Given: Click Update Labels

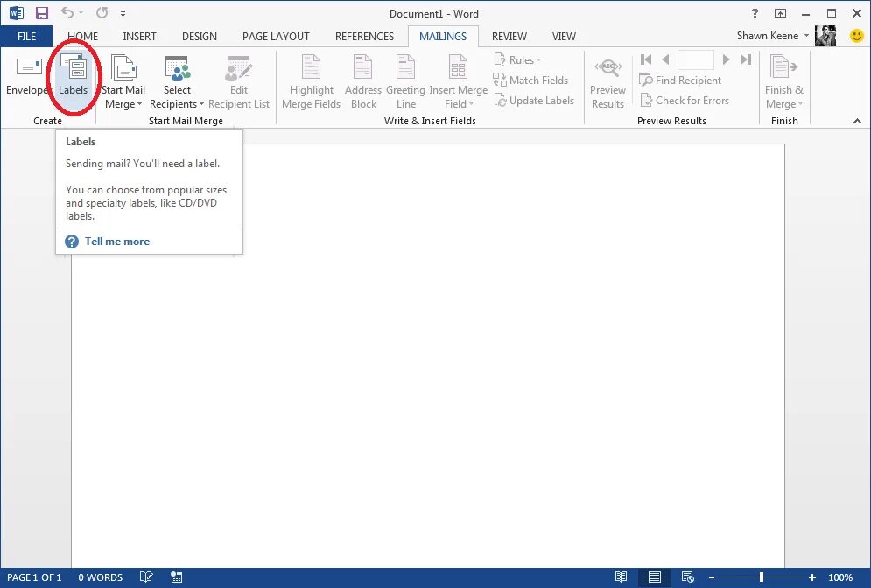Looking at the screenshot, I should coord(534,101).
